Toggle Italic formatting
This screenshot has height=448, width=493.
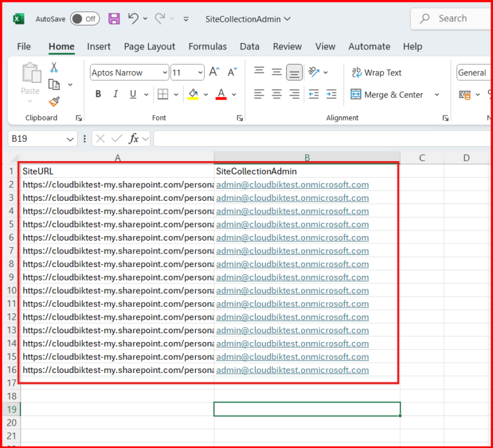click(x=116, y=94)
